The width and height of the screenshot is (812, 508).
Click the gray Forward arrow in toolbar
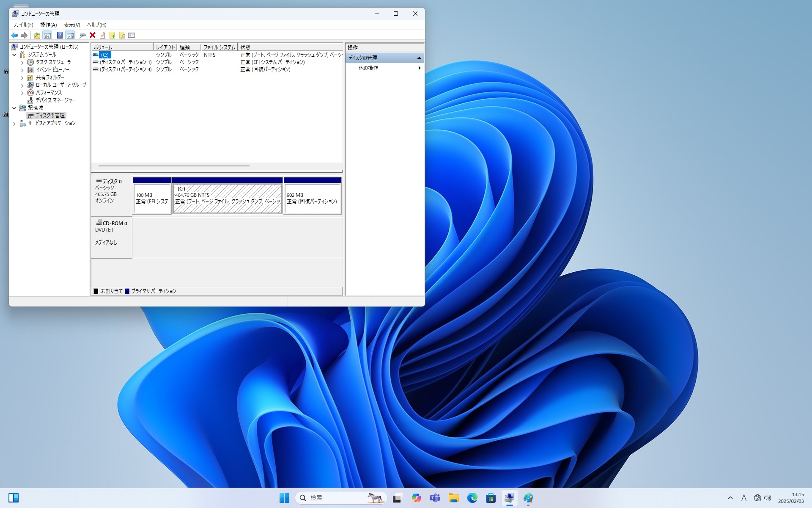(24, 35)
